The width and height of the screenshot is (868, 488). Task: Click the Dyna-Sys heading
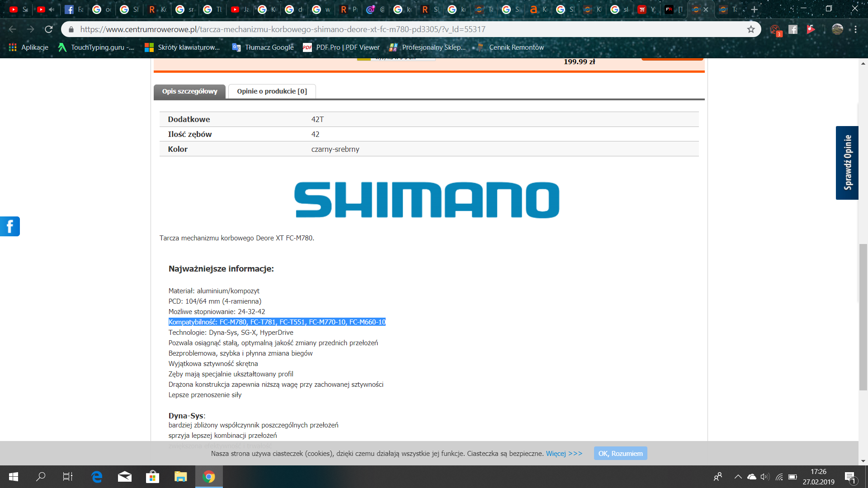(x=187, y=416)
